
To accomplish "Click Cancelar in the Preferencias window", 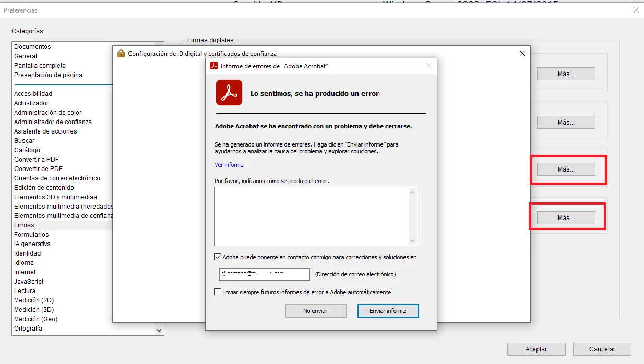I will (x=602, y=349).
